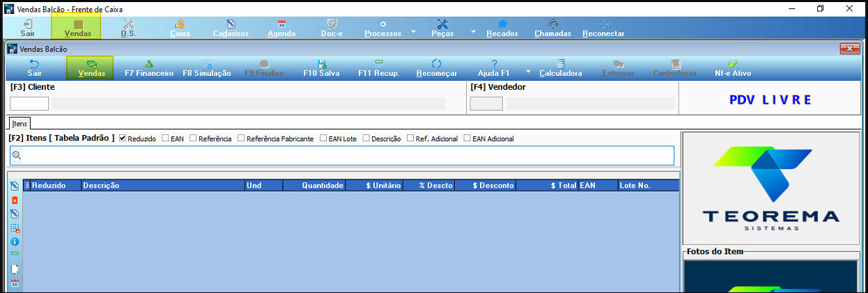Close the Vendas Balcão inner window
Image resolution: width=868 pixels, height=293 pixels.
[x=849, y=48]
